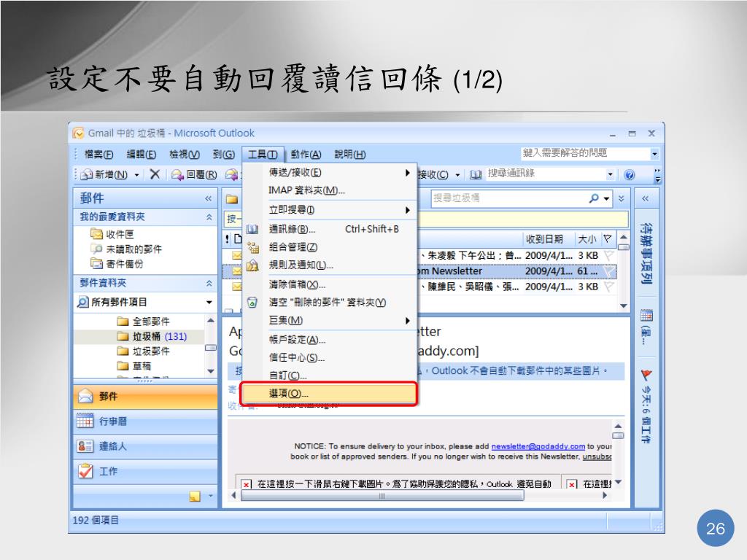Open 傳送/接收(E) submenu
The image size is (747, 560).
coord(329,172)
